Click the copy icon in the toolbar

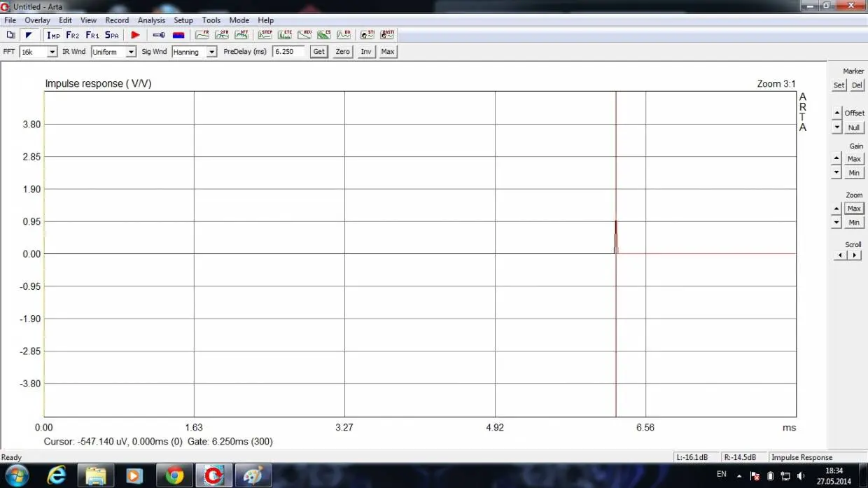click(x=10, y=34)
